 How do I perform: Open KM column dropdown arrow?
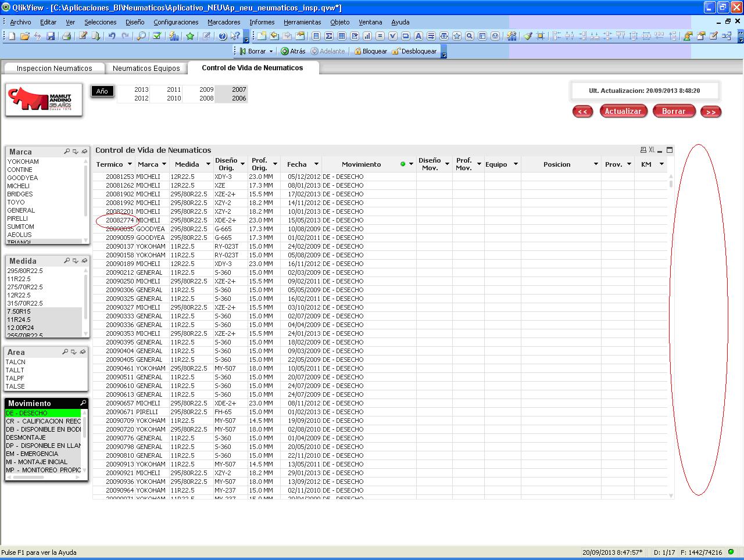click(661, 164)
